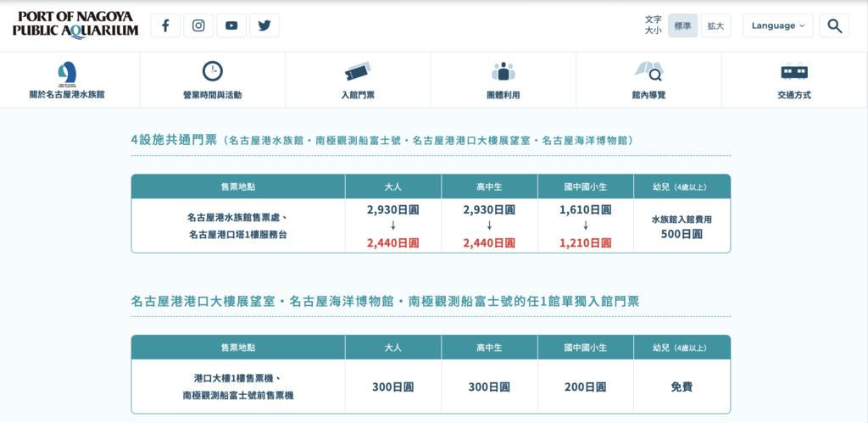This screenshot has width=868, height=423.
Task: Click the 大人 price 300日圓 in second table
Action: point(393,387)
